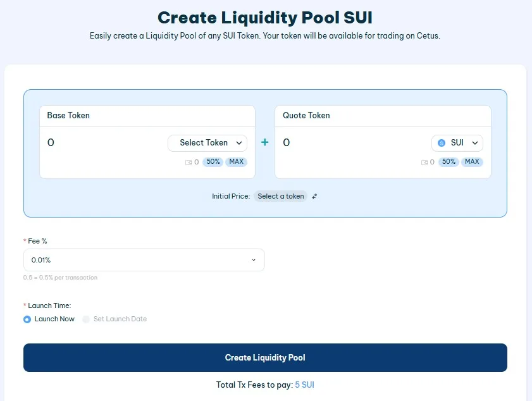This screenshot has height=401, width=532.
Task: Select the Set Launch Date option
Action: click(x=86, y=319)
